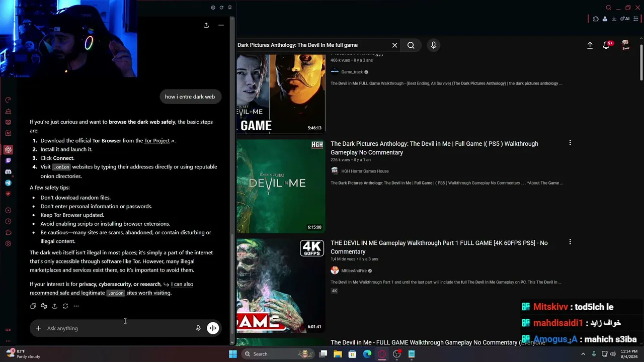Open the weather widget showing 83°F

tap(23, 354)
